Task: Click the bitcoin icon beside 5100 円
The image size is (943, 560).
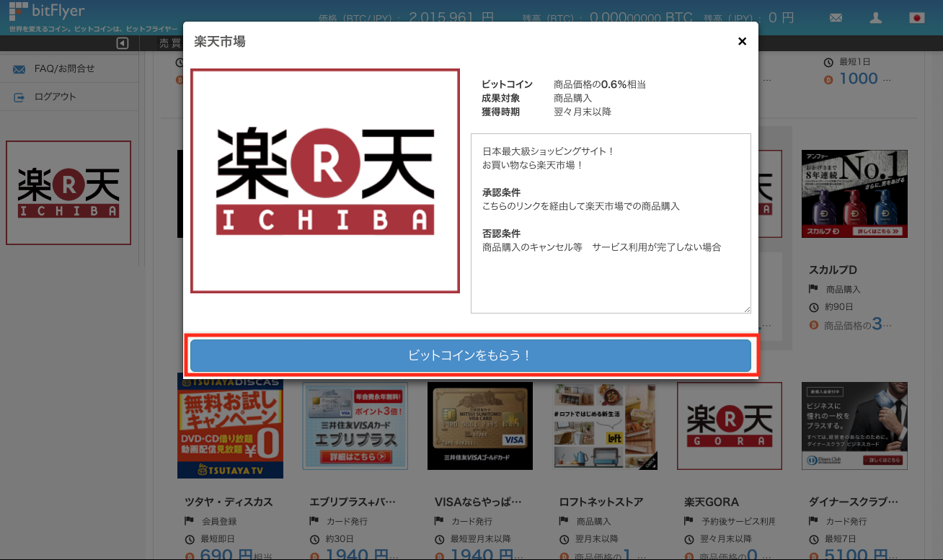Action: (814, 556)
